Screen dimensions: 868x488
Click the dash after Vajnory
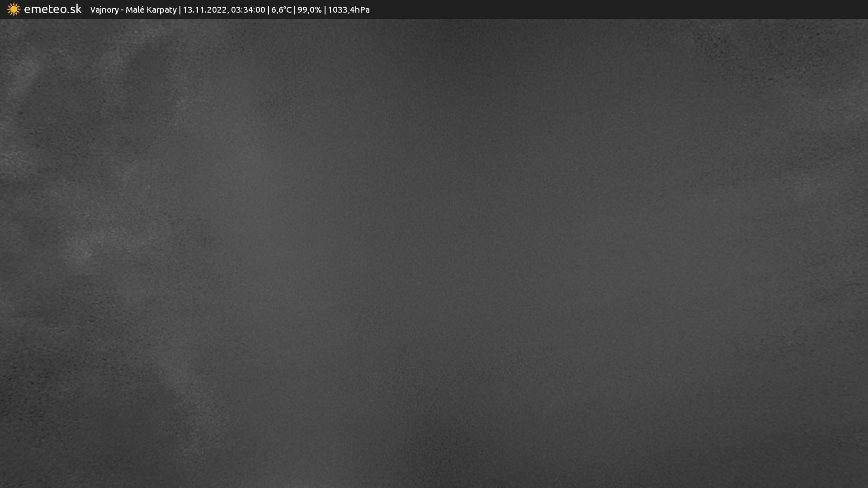[122, 10]
